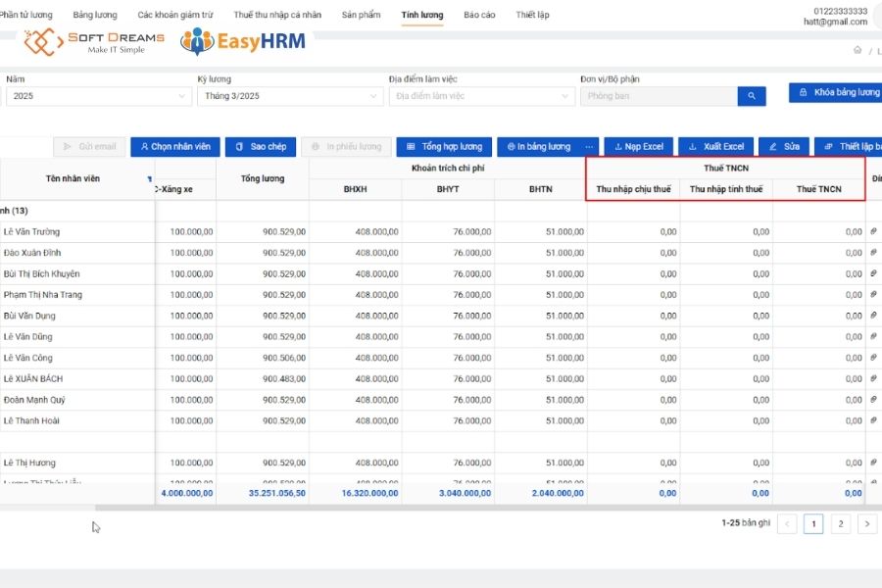Click the Tổng hợp lương button

pos(444,147)
